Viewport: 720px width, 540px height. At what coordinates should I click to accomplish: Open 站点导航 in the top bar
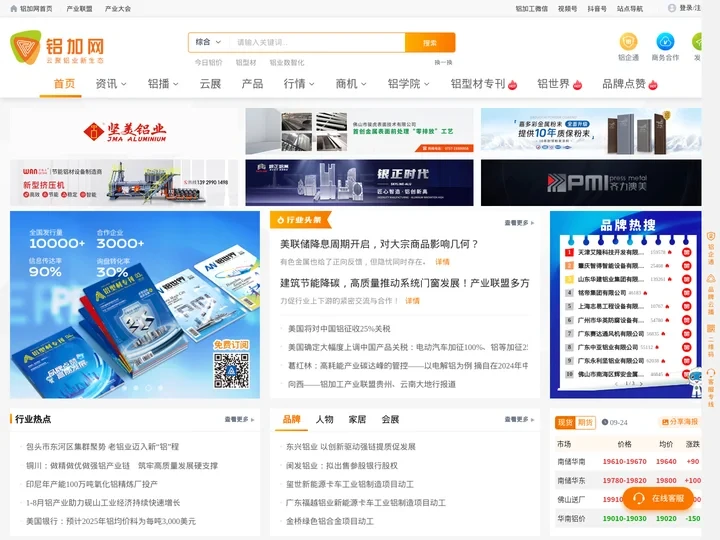(630, 8)
